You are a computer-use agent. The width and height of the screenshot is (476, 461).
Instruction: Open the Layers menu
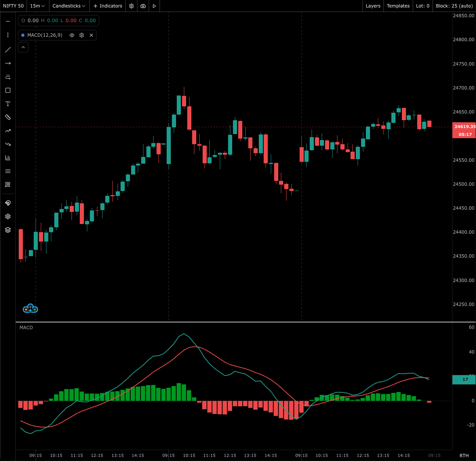(373, 6)
